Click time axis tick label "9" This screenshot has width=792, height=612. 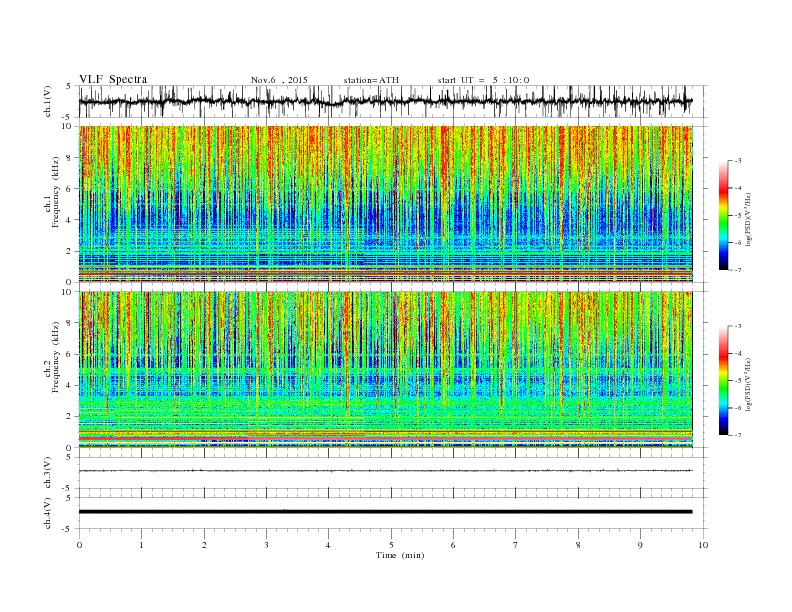[640, 545]
